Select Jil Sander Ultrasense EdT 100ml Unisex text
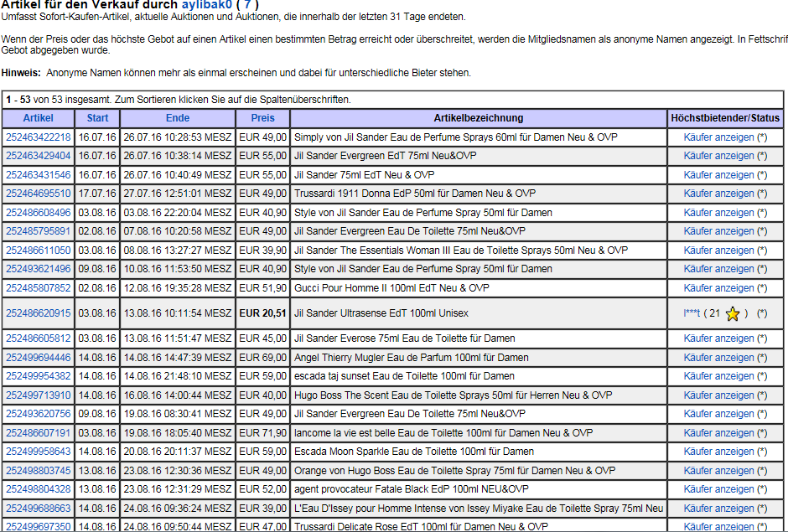Screen dimensions: 788x532 pos(381,313)
